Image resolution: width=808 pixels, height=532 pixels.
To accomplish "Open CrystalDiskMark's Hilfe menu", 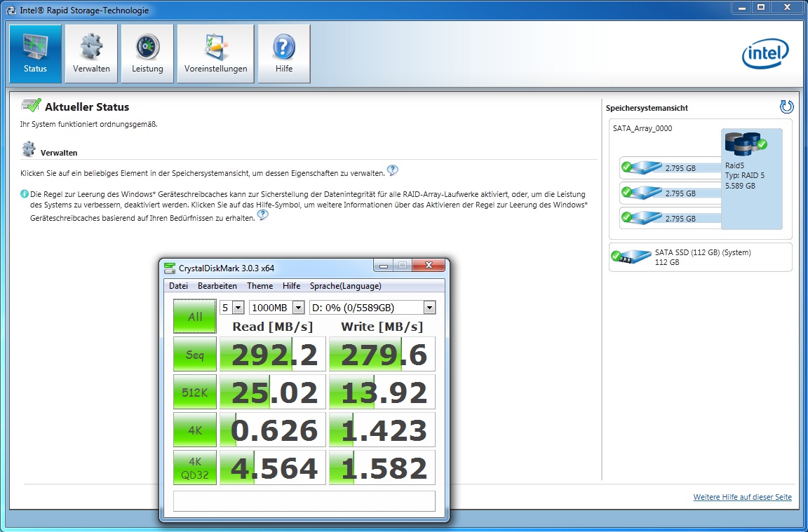I will click(x=291, y=286).
